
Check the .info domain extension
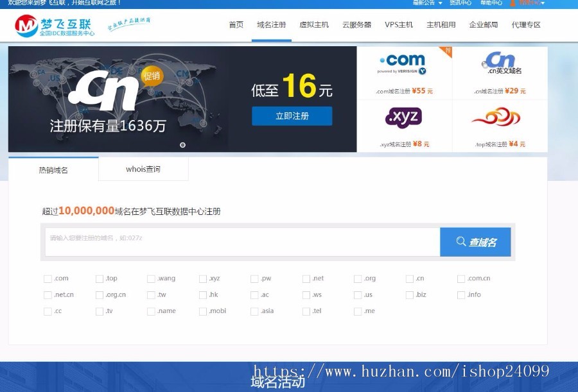click(x=461, y=294)
